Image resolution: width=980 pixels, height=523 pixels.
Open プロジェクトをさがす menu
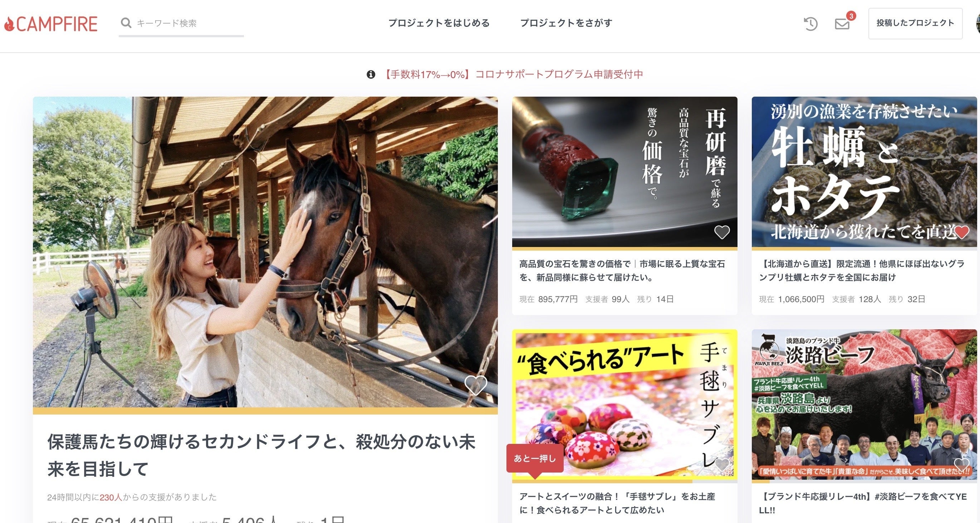pos(566,23)
